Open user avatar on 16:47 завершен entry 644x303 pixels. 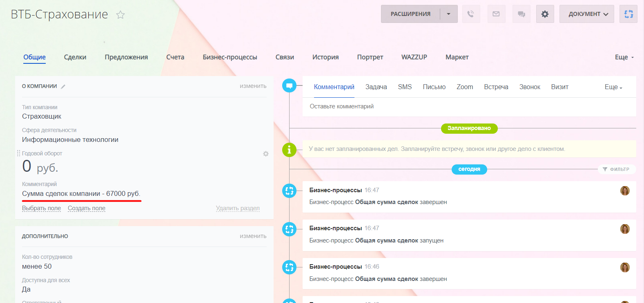[x=625, y=191]
